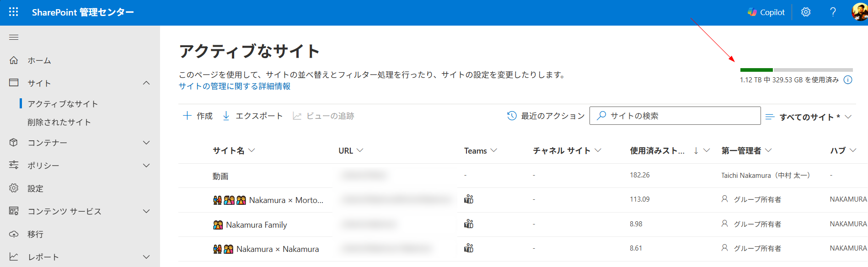The image size is (868, 267).
Task: Collapse navigation with the hamburger icon
Action: [x=14, y=37]
